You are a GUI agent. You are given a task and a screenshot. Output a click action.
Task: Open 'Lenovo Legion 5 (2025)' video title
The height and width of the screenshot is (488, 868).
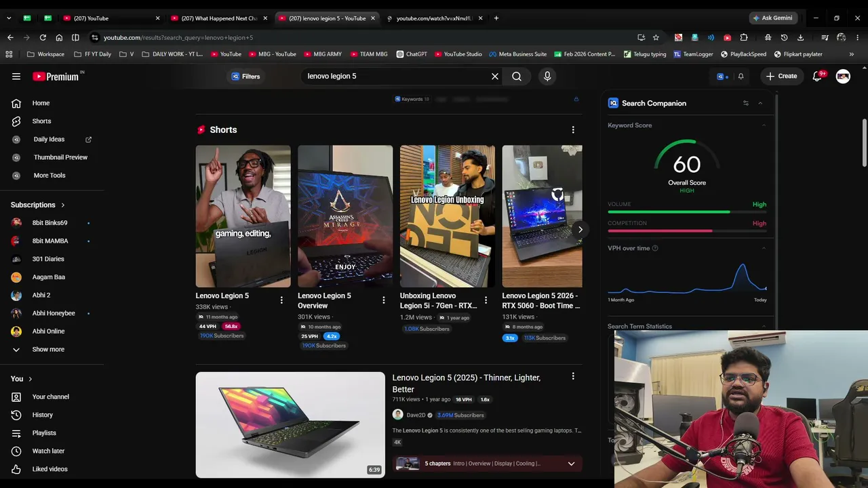(x=467, y=384)
